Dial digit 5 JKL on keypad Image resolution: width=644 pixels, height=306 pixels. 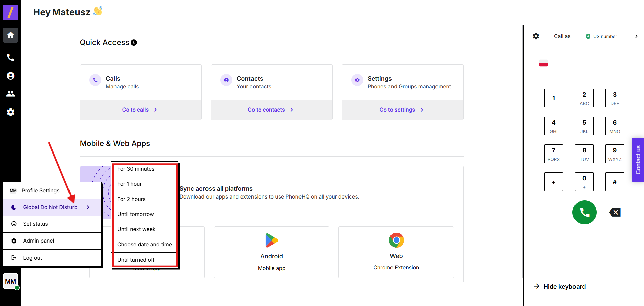tap(584, 126)
